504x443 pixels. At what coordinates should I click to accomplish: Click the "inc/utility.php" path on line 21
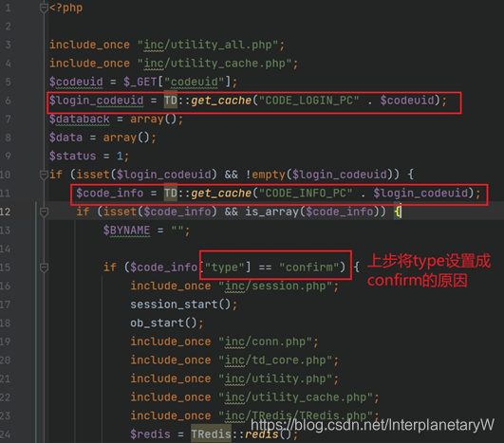pyautogui.click(x=275, y=378)
